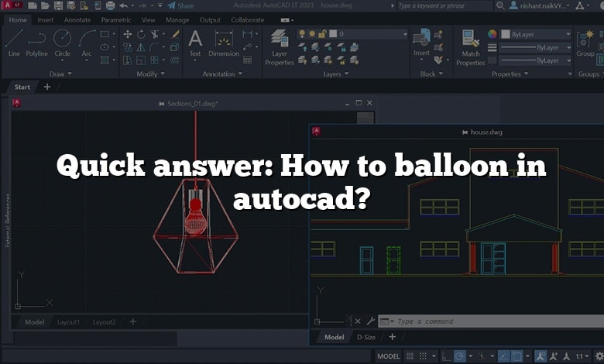This screenshot has width=604, height=364.
Task: Activate the Trim tool
Action: pyautogui.click(x=154, y=34)
